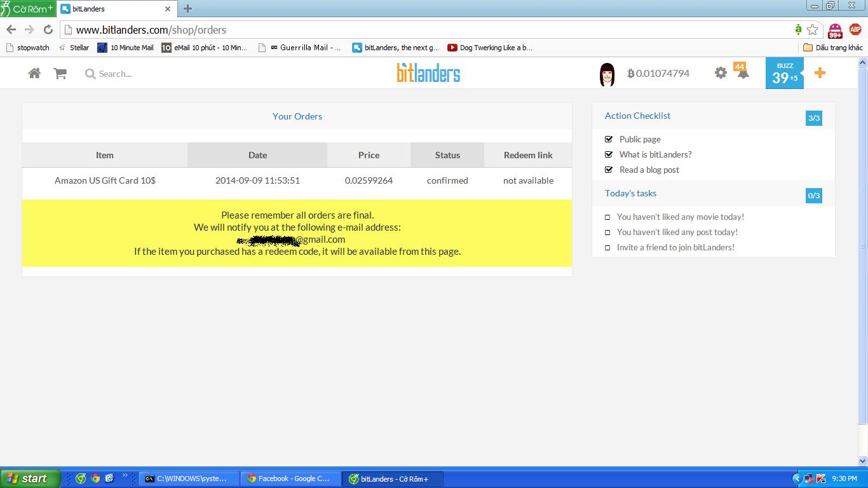Open the eMail 10 phút bookmark
Screen dimensions: 868x488
point(205,48)
